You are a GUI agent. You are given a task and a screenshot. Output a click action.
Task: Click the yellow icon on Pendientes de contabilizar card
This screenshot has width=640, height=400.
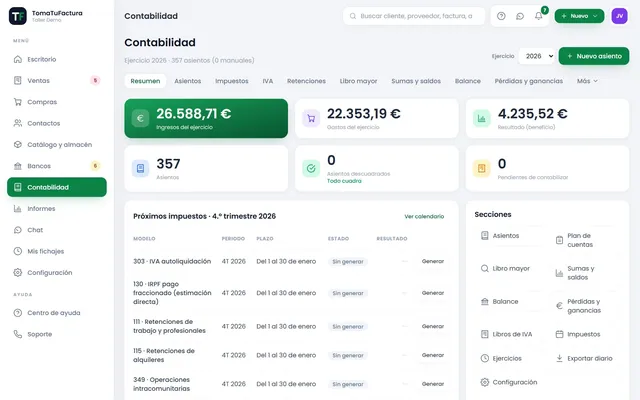482,168
